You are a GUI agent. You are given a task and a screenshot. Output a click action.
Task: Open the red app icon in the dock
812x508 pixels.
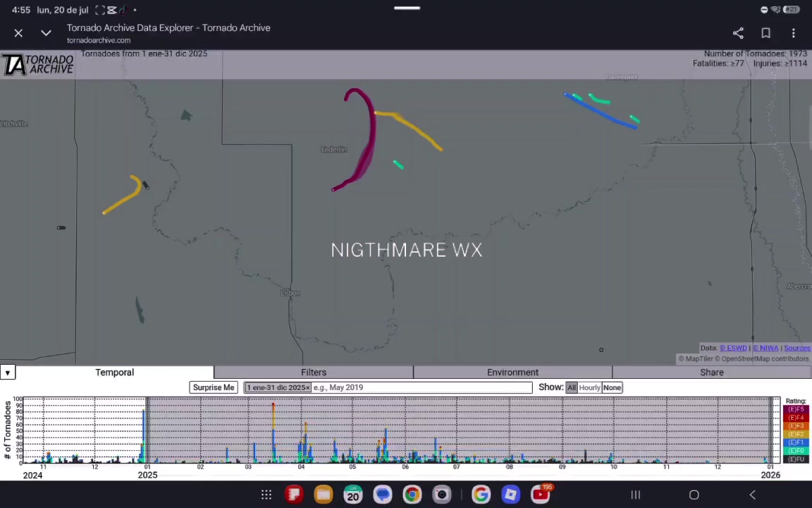click(x=294, y=495)
